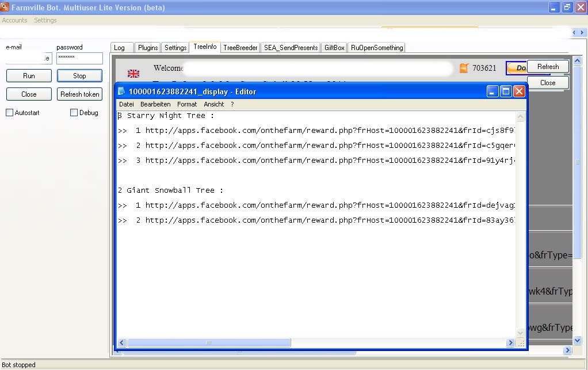
Task: Open the SEA_SendPresents tab
Action: 291,48
